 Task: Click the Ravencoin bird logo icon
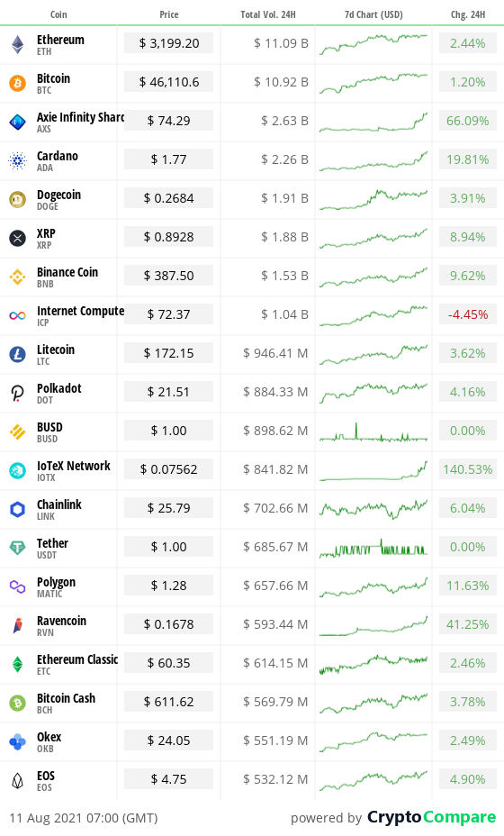coord(18,625)
